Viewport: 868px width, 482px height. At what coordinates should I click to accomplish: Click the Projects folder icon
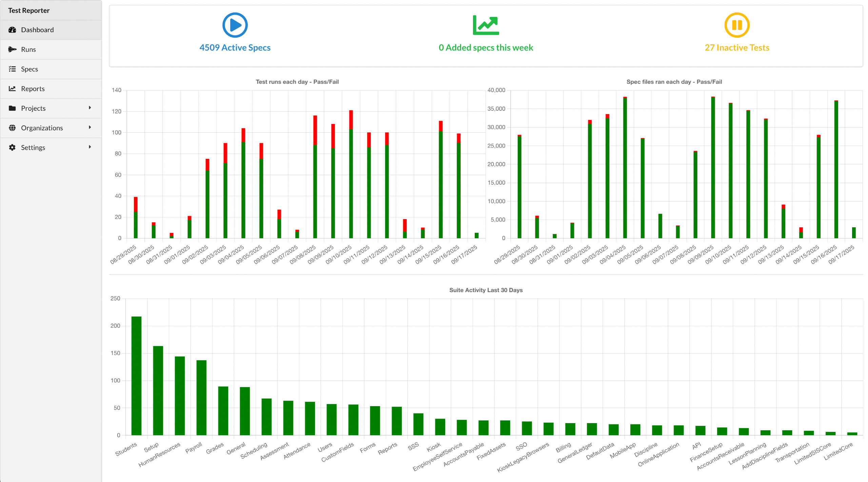tap(12, 108)
